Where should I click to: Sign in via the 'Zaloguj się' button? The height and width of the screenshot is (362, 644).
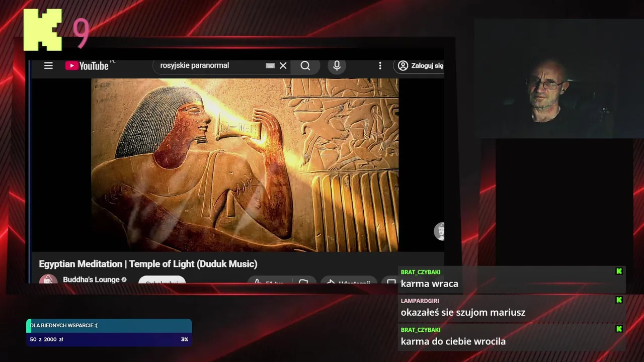419,65
